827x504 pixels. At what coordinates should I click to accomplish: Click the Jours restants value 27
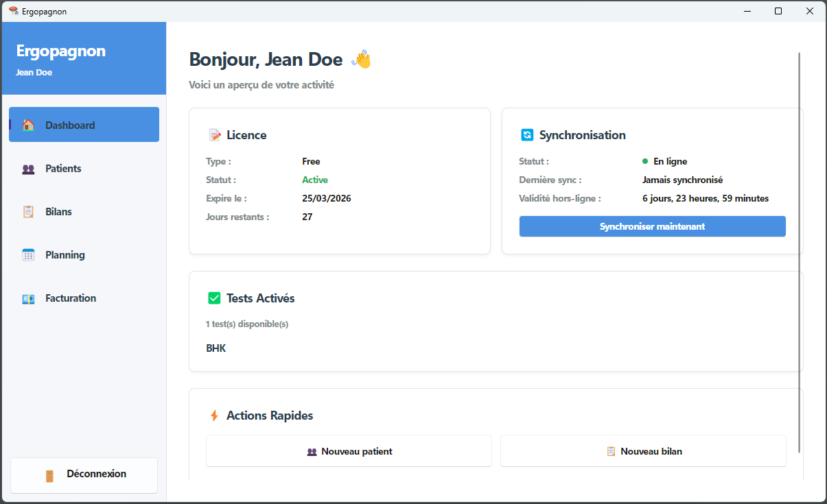tap(307, 217)
